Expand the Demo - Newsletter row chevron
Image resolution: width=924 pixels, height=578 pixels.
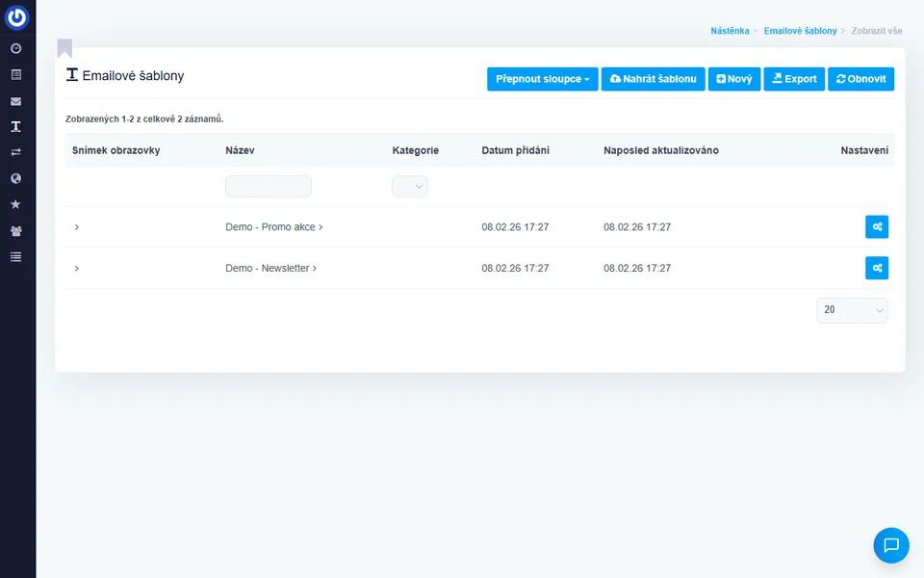pyautogui.click(x=77, y=268)
